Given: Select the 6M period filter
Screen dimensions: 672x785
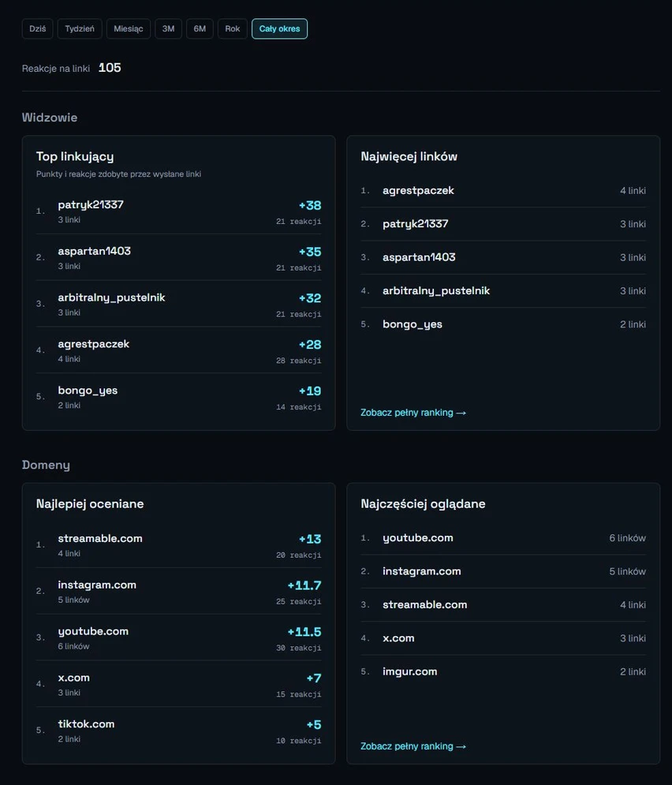Looking at the screenshot, I should pos(200,28).
